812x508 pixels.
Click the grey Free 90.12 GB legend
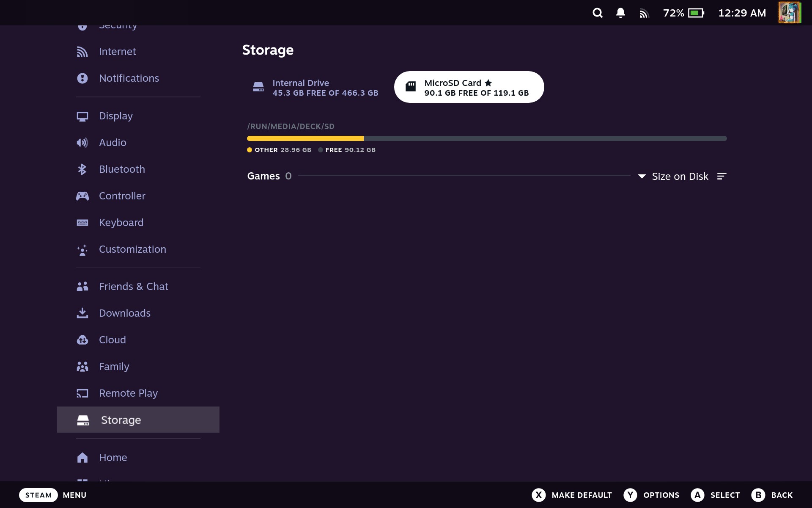click(347, 150)
